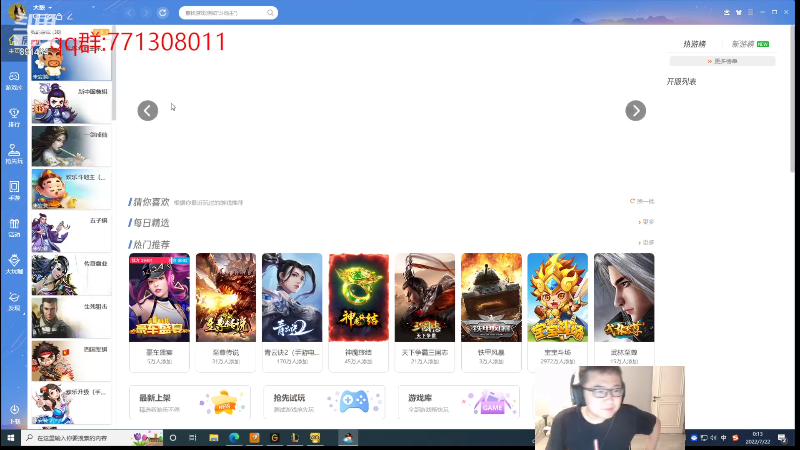This screenshot has height=450, width=800.
Task: Open the 天下争霸三国志 game card
Action: [x=424, y=312]
